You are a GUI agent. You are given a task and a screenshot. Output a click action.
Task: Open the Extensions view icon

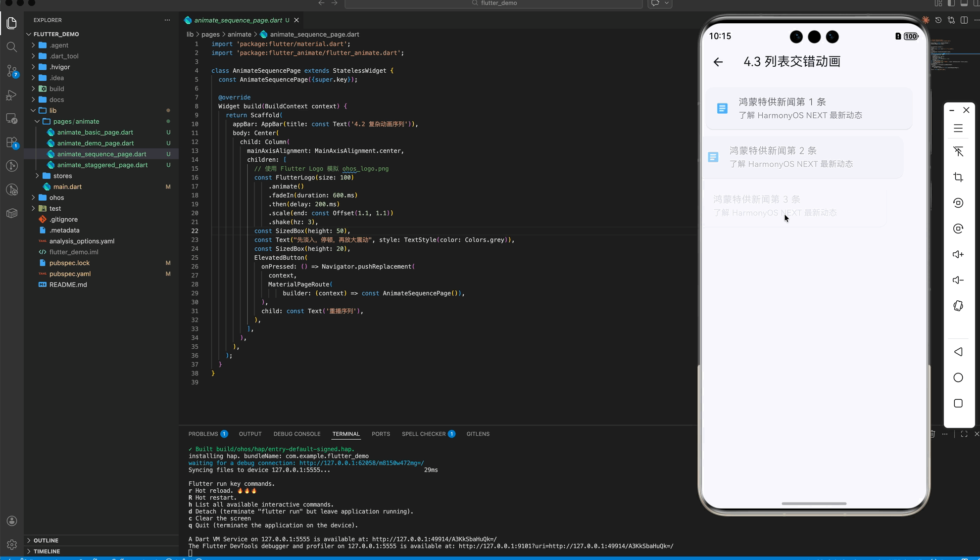[12, 142]
